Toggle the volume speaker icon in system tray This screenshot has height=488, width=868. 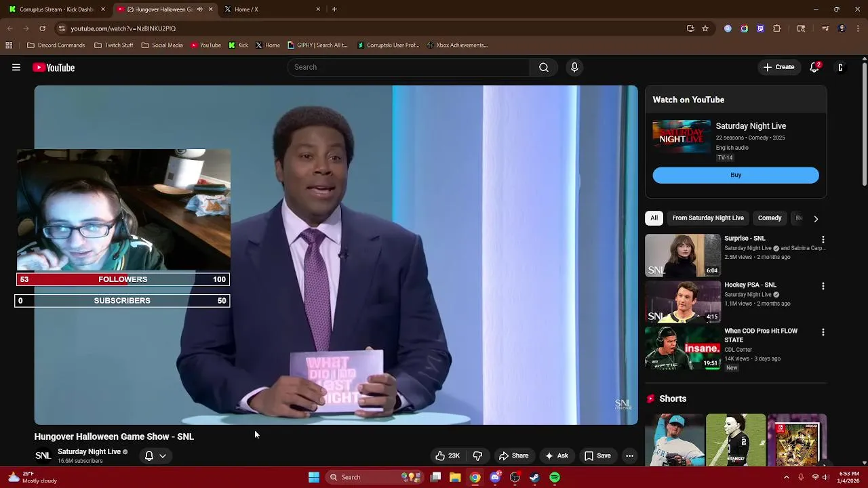click(x=825, y=477)
